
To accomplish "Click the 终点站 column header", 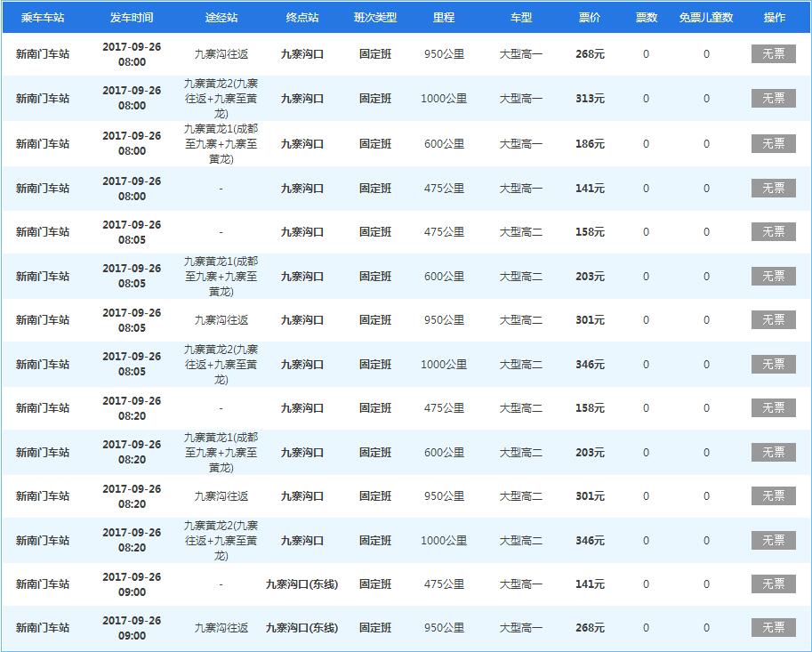I will [301, 18].
